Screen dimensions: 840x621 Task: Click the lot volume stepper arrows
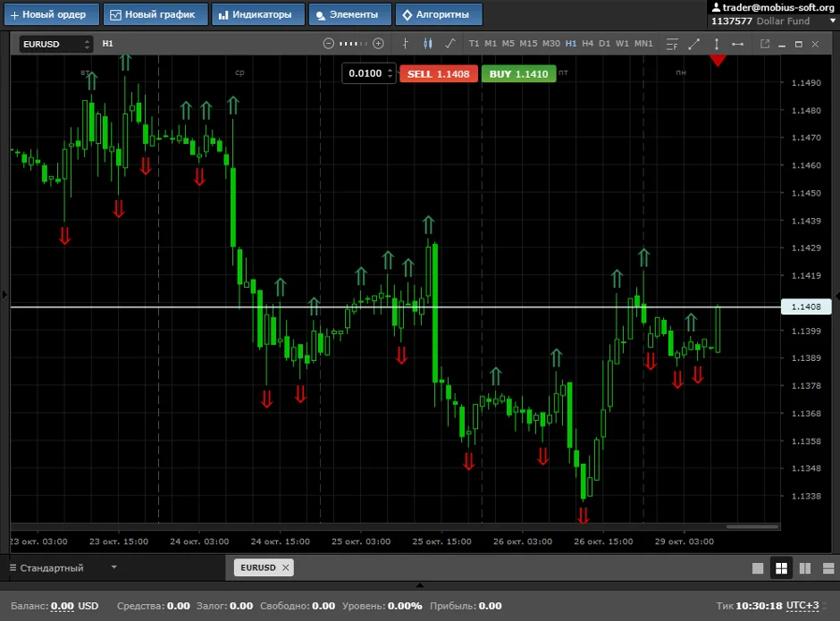[391, 73]
